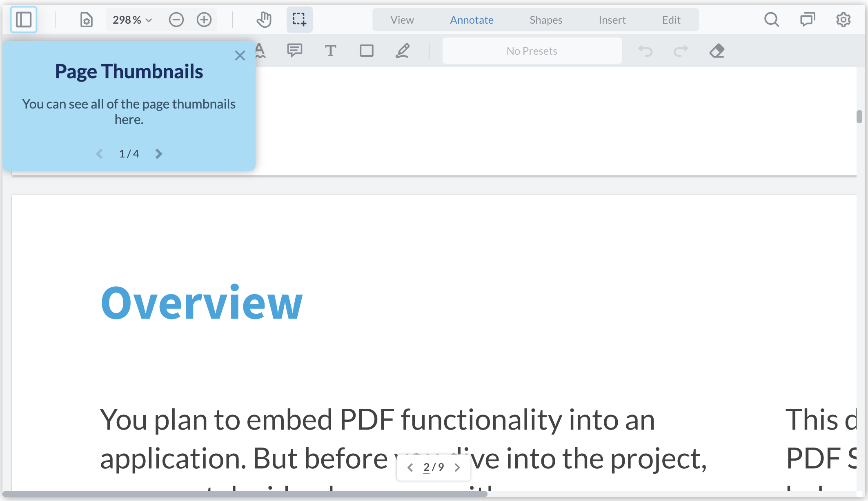This screenshot has width=868, height=501.
Task: Select the Pan hand tool
Action: 264,20
